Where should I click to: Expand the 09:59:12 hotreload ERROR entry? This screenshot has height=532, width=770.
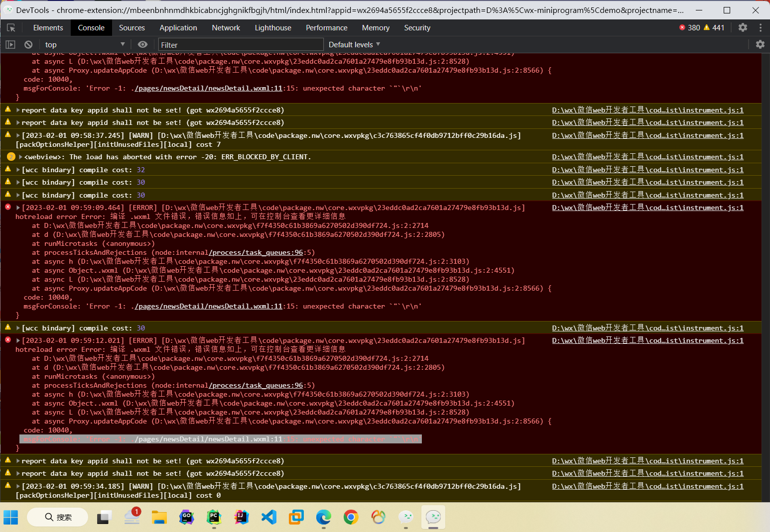tap(18, 340)
